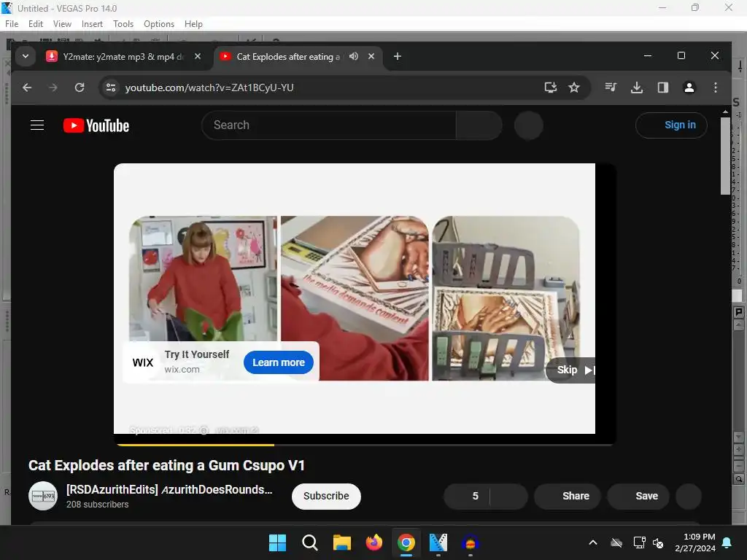This screenshot has width=747, height=560.
Task: Open the VEGAS Pro Options menu
Action: (x=159, y=24)
